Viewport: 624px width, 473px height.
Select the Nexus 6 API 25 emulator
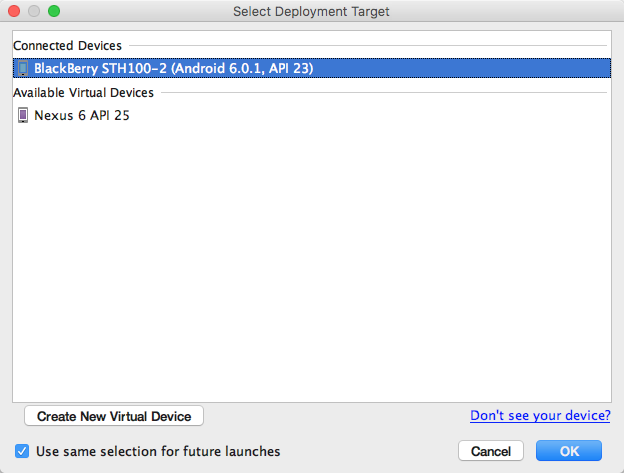pyautogui.click(x=312, y=115)
